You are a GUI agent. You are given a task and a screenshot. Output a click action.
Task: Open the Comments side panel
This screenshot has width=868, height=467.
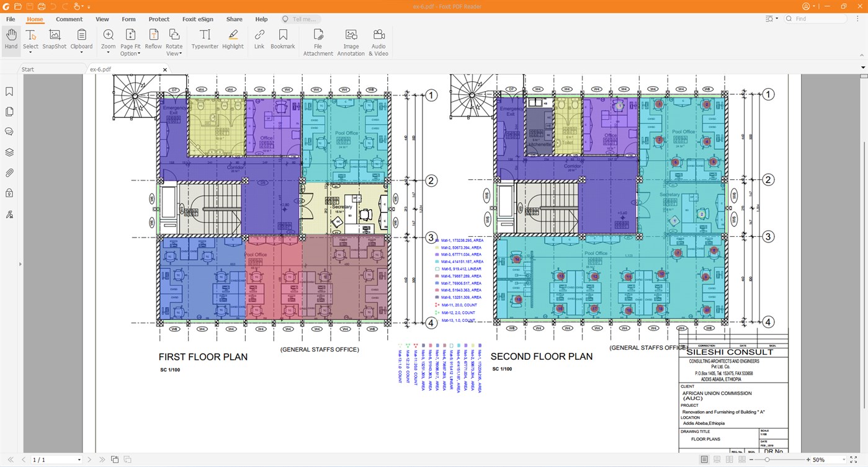pyautogui.click(x=9, y=131)
